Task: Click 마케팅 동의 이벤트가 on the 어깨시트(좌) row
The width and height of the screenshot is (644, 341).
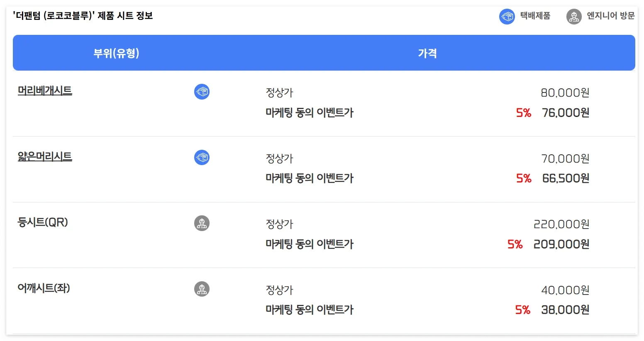Action: pos(310,309)
